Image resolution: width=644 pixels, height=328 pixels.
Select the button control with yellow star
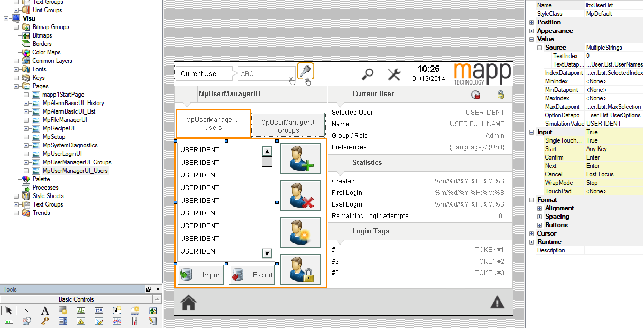click(x=135, y=311)
